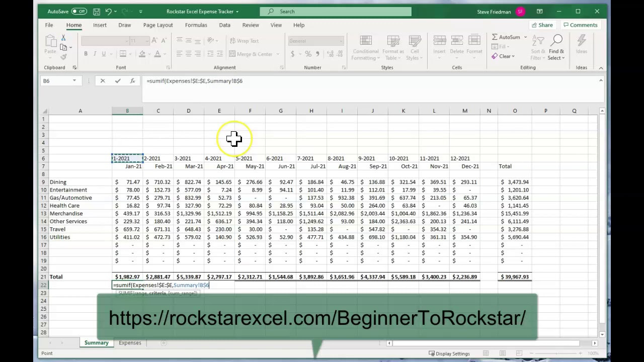Toggle Italic formatting button
Viewport: 644px width, 362px height.
pyautogui.click(x=95, y=54)
